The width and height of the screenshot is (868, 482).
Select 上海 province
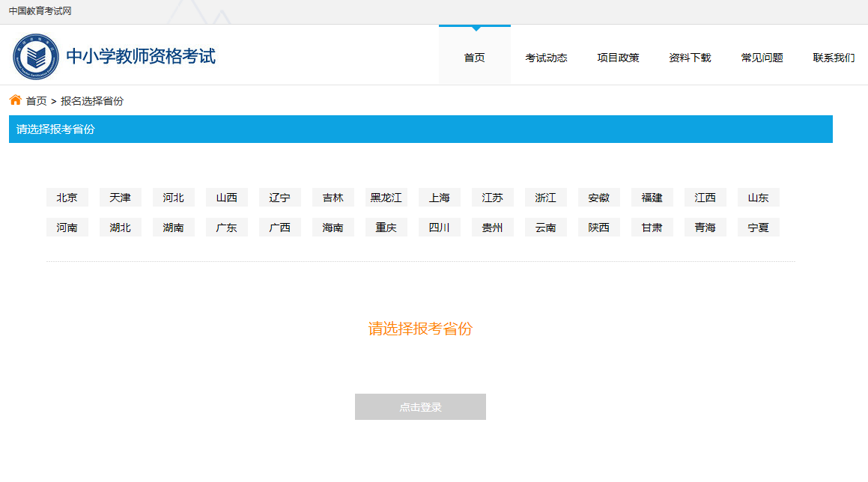click(x=439, y=198)
